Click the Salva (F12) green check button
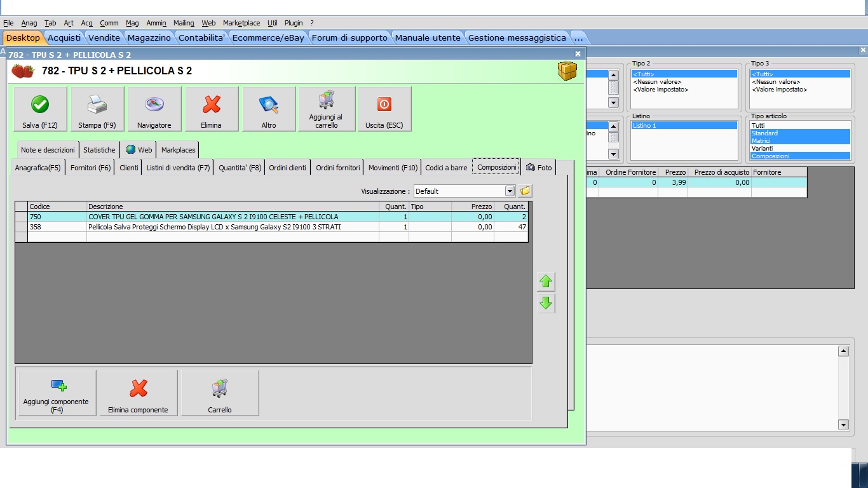 (40, 109)
